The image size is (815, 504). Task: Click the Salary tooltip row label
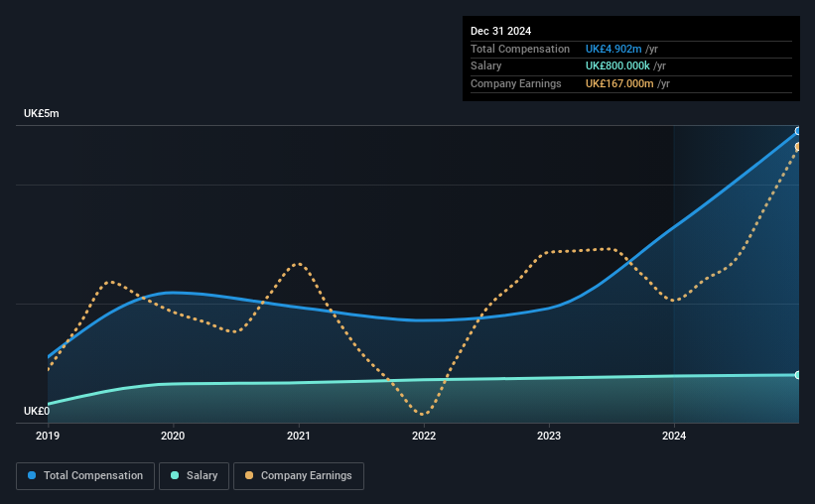tap(486, 66)
